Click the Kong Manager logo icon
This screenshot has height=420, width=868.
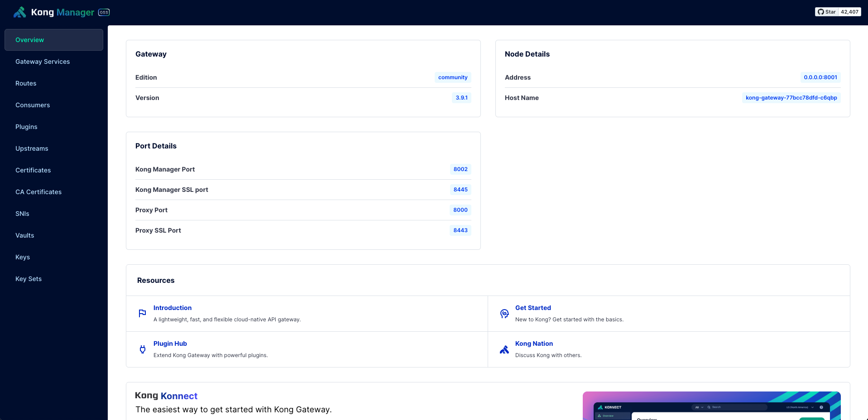pyautogui.click(x=20, y=12)
